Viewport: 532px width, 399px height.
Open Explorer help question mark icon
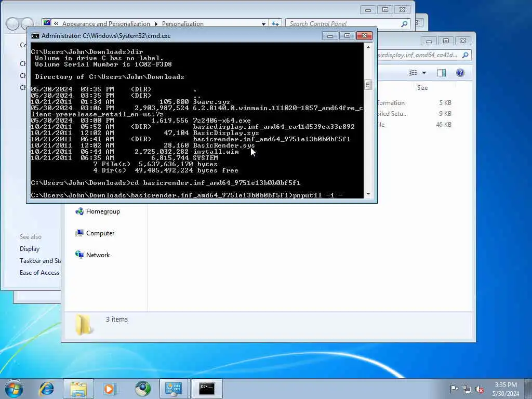[x=460, y=73]
